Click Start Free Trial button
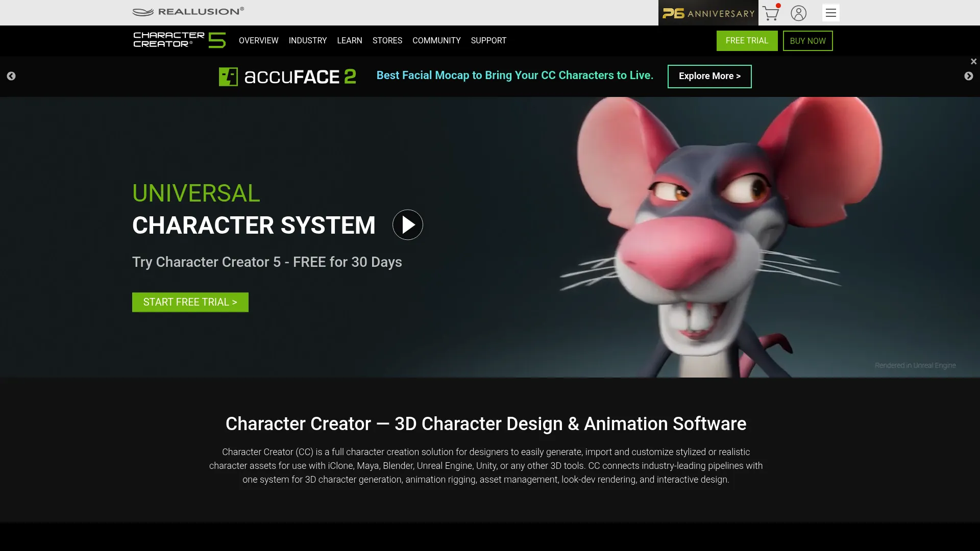980x551 pixels. point(190,302)
